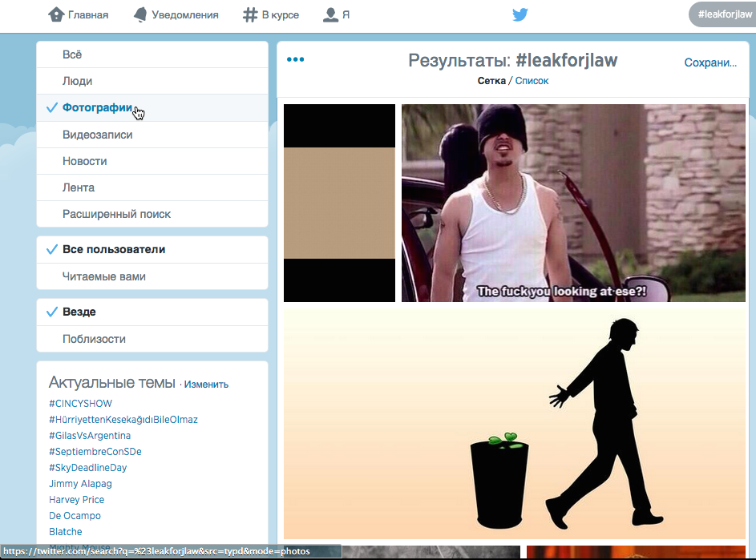Click the search field containing #leakforjlaw
Screen dimensions: 756x560
point(724,14)
